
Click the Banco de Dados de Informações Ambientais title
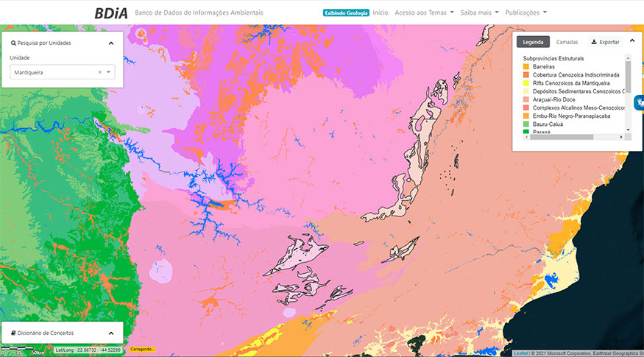[x=199, y=13]
